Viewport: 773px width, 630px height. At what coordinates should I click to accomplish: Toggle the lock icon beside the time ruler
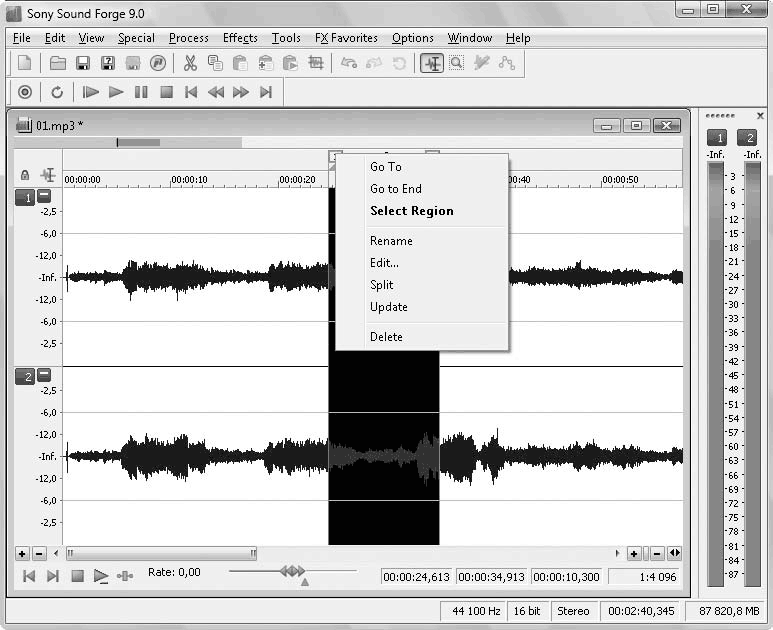click(25, 175)
